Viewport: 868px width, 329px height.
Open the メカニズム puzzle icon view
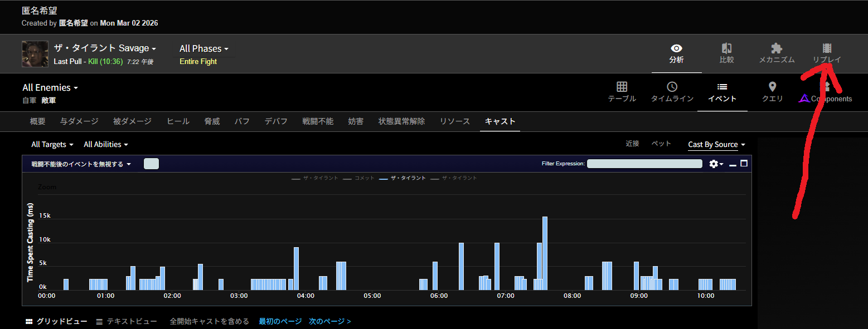[776, 53]
